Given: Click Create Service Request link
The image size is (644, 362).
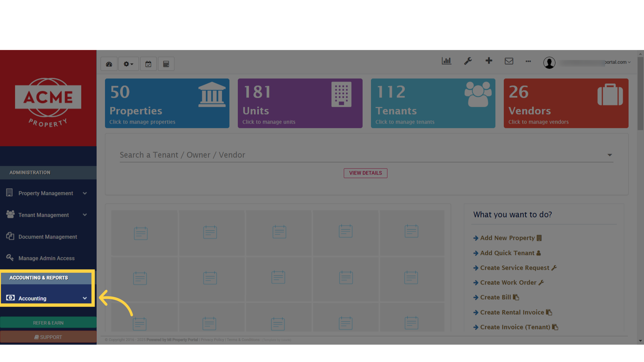Looking at the screenshot, I should click(x=515, y=268).
